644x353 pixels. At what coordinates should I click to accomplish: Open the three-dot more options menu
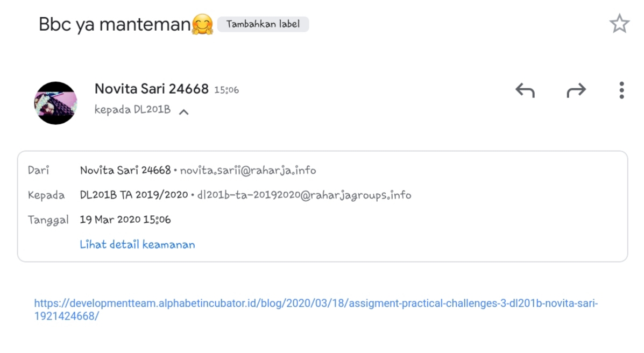621,90
